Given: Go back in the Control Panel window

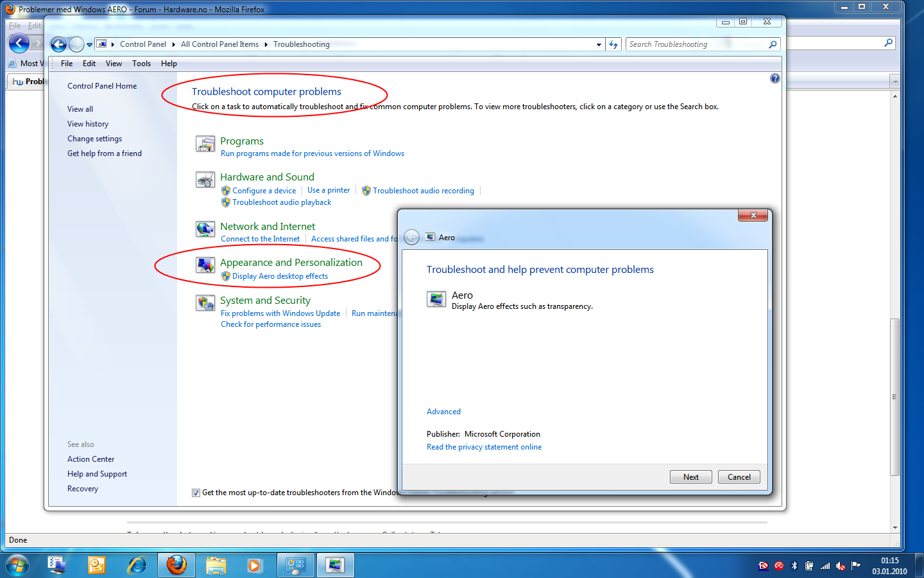Looking at the screenshot, I should click(58, 44).
